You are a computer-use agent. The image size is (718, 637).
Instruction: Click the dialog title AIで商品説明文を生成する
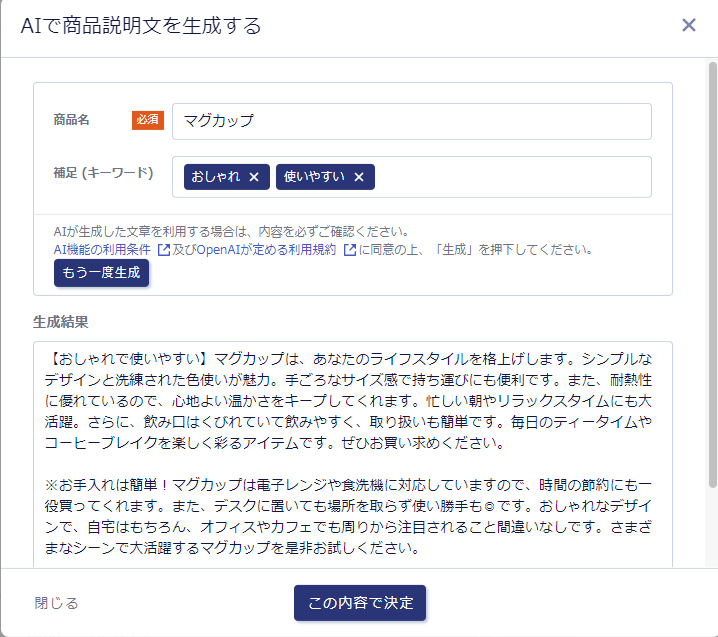141,26
